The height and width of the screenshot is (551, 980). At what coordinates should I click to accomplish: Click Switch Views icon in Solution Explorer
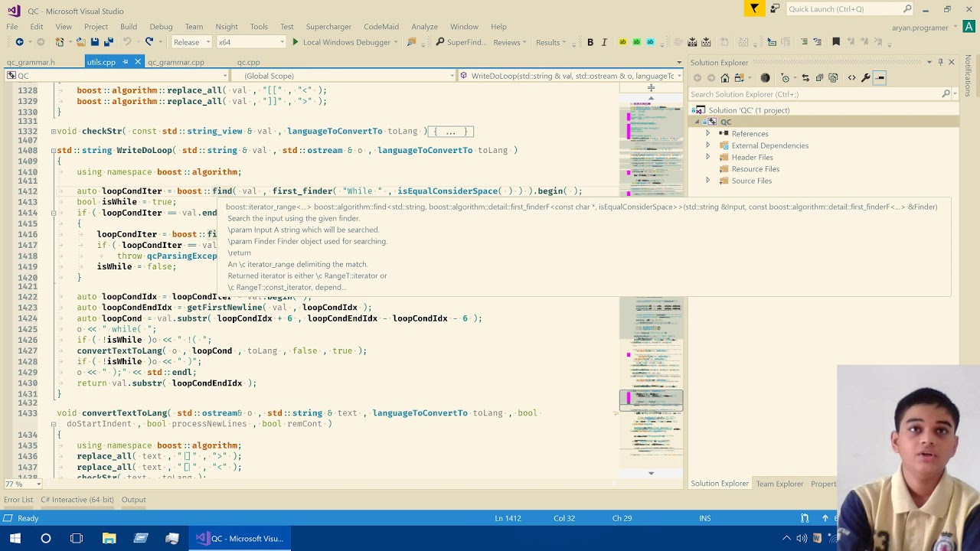pyautogui.click(x=741, y=77)
